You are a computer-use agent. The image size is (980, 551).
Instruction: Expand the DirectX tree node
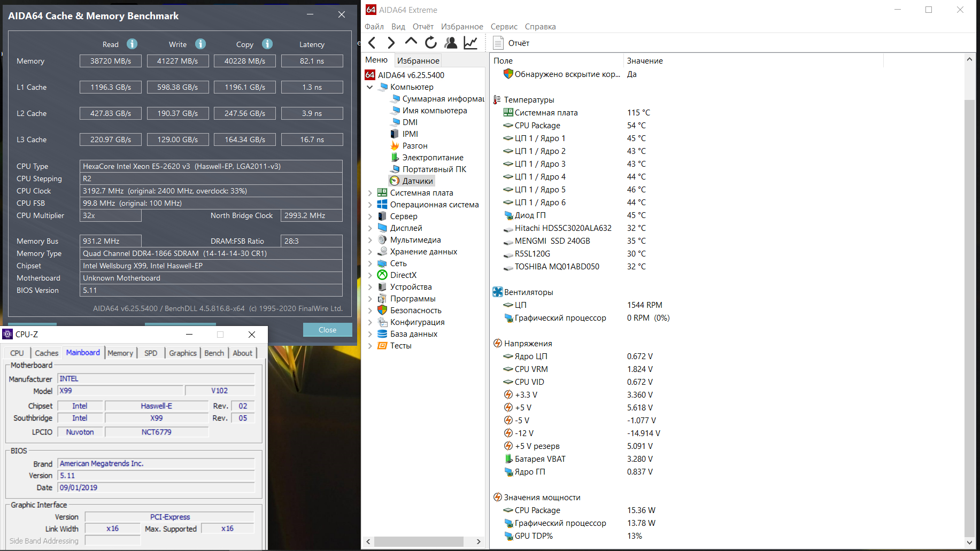[x=369, y=275]
